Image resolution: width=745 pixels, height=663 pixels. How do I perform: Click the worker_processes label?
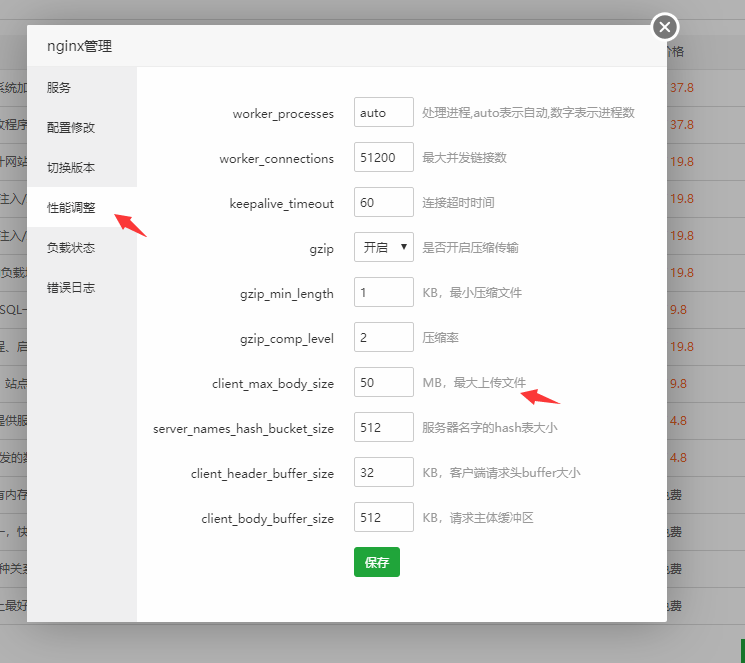tap(283, 114)
